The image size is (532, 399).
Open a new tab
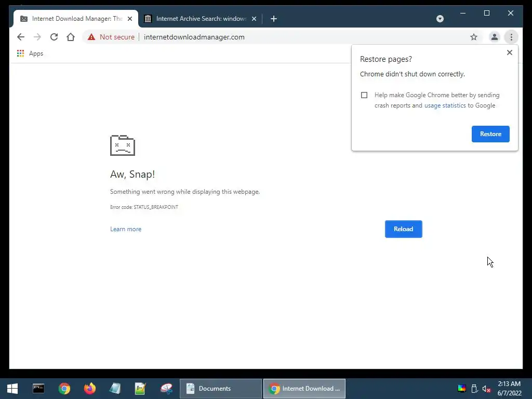(x=274, y=19)
